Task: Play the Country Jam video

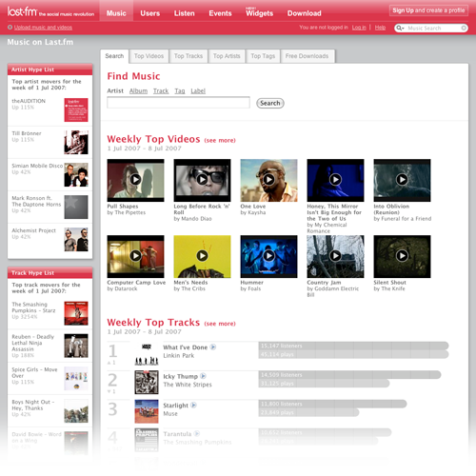Action: [335, 256]
